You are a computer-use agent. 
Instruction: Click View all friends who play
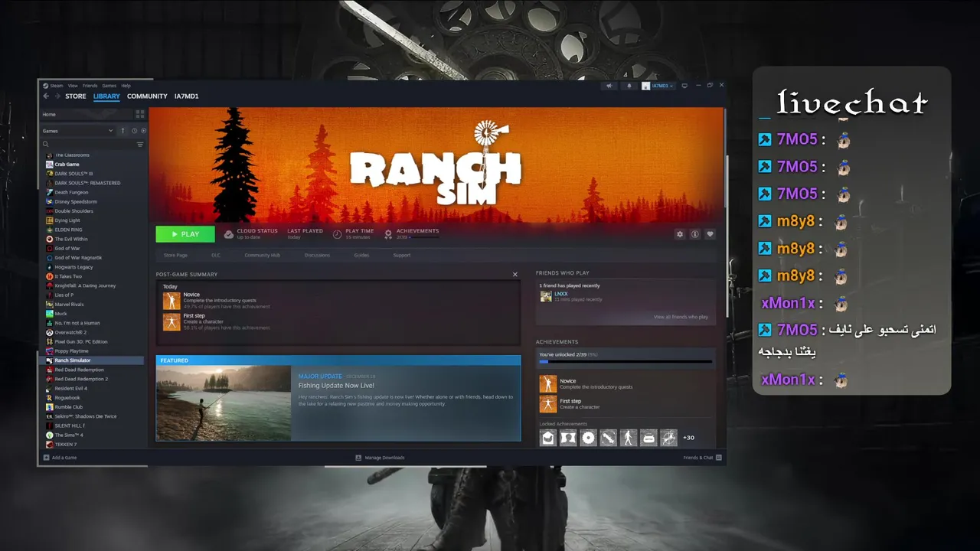681,317
